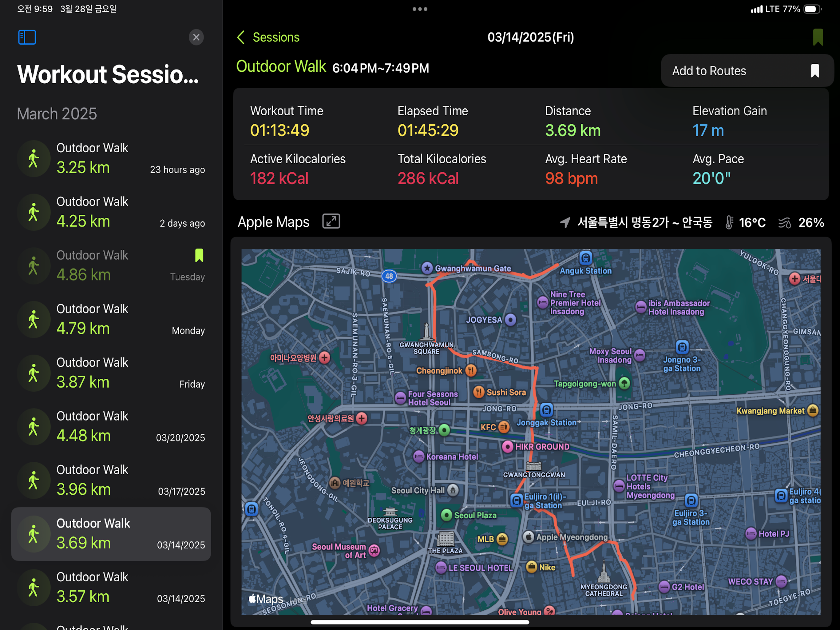
Task: Open the 3.57 km walk from 03/14/2025
Action: [x=111, y=588]
